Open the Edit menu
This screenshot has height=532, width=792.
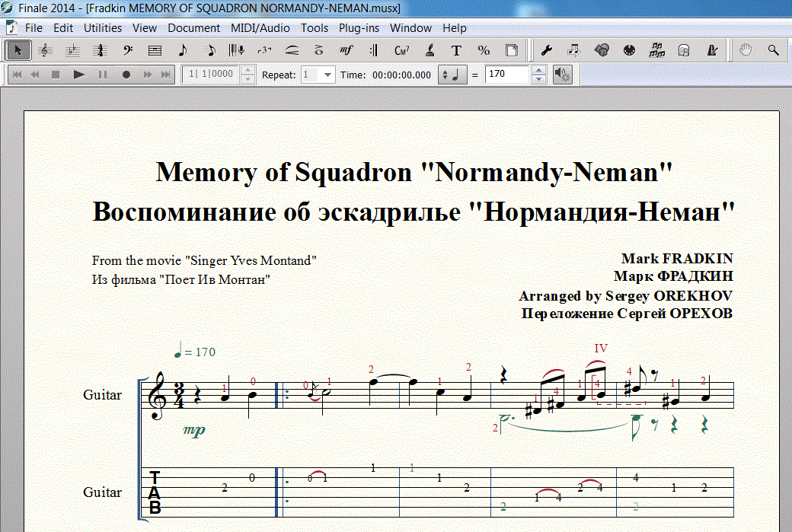pos(63,27)
